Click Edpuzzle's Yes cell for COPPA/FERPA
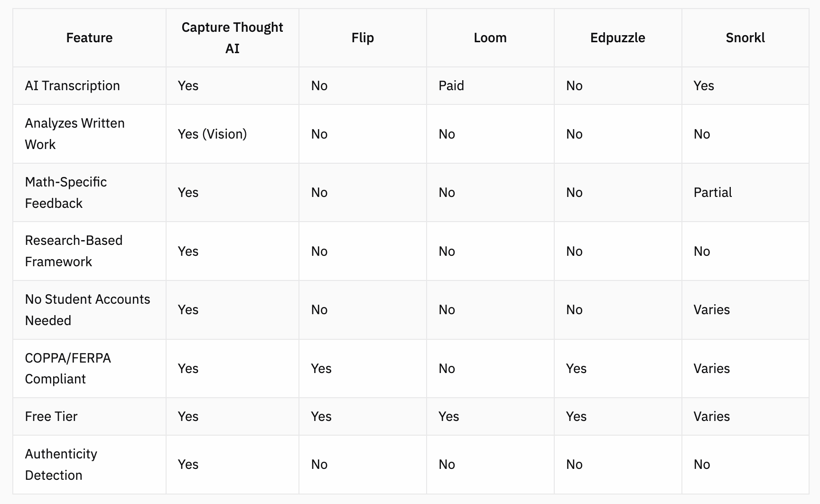Image resolution: width=820 pixels, height=504 pixels. click(x=576, y=369)
